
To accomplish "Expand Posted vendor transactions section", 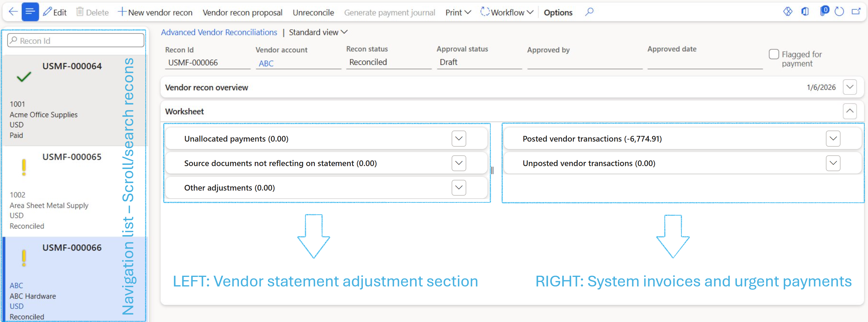I will pos(833,139).
